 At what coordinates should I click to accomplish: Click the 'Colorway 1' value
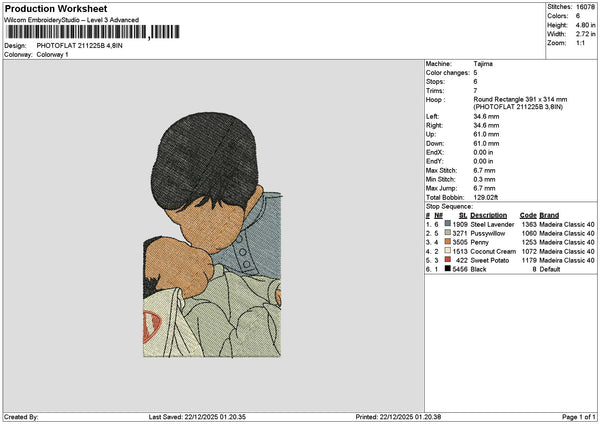coord(52,55)
